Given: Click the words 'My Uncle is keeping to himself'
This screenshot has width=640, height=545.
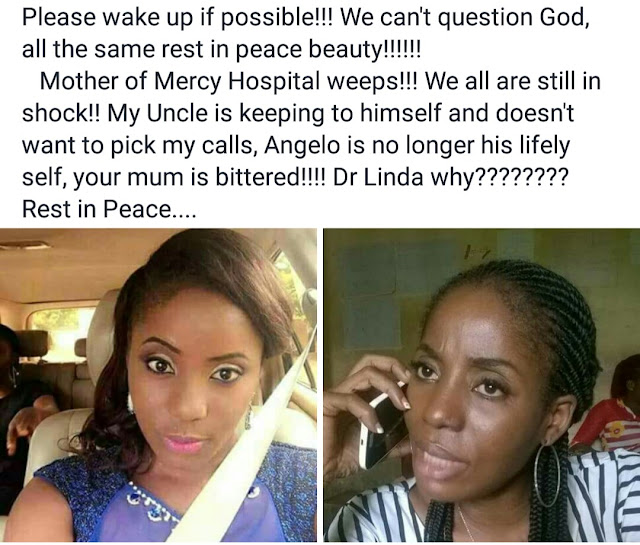Looking at the screenshot, I should tap(274, 113).
